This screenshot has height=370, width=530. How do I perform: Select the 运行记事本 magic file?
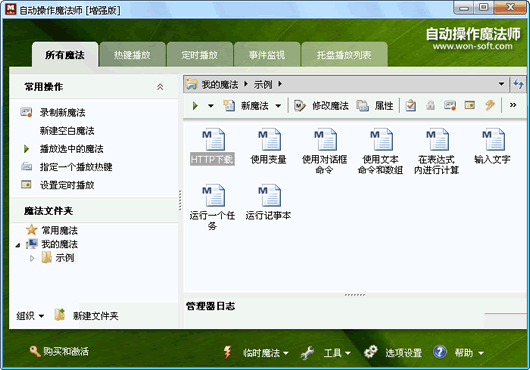[268, 203]
